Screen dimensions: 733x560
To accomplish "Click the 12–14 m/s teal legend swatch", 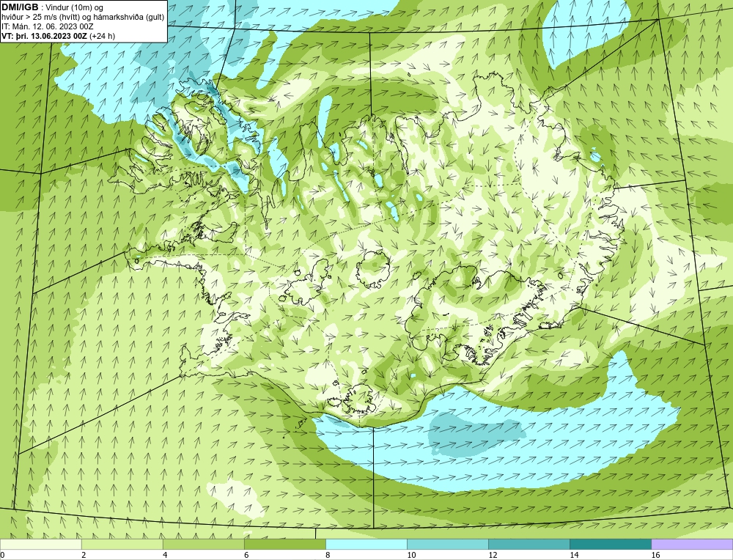I will (x=529, y=544).
